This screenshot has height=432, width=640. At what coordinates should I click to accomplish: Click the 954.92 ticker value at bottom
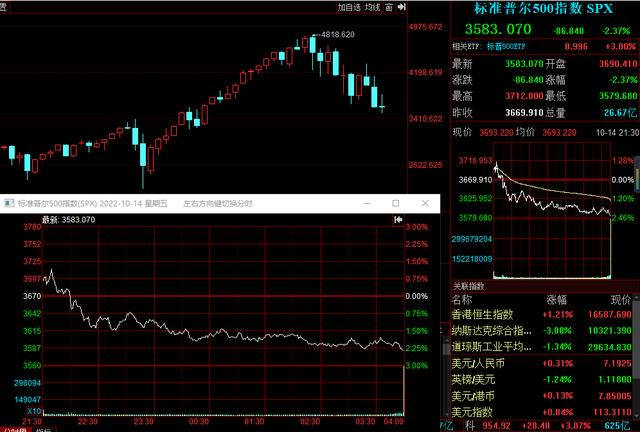(496, 426)
